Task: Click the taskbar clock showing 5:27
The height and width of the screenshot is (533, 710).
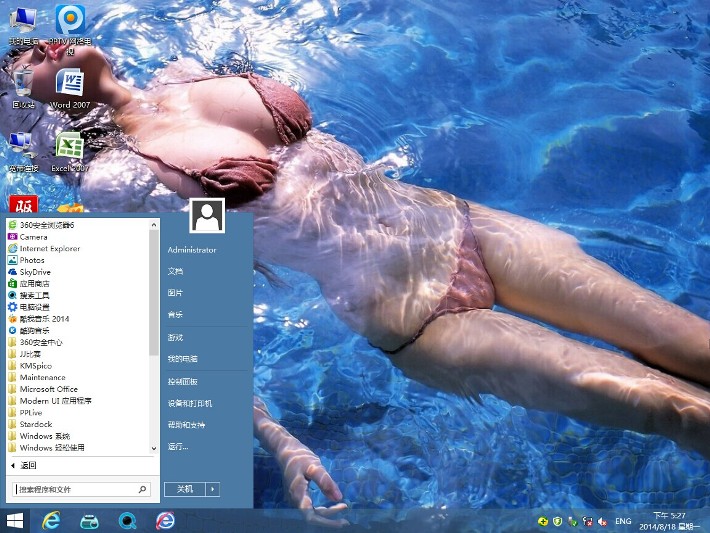Action: [669, 521]
